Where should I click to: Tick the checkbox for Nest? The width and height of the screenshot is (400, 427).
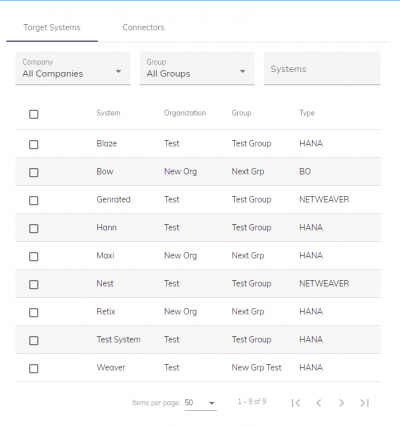click(x=34, y=284)
